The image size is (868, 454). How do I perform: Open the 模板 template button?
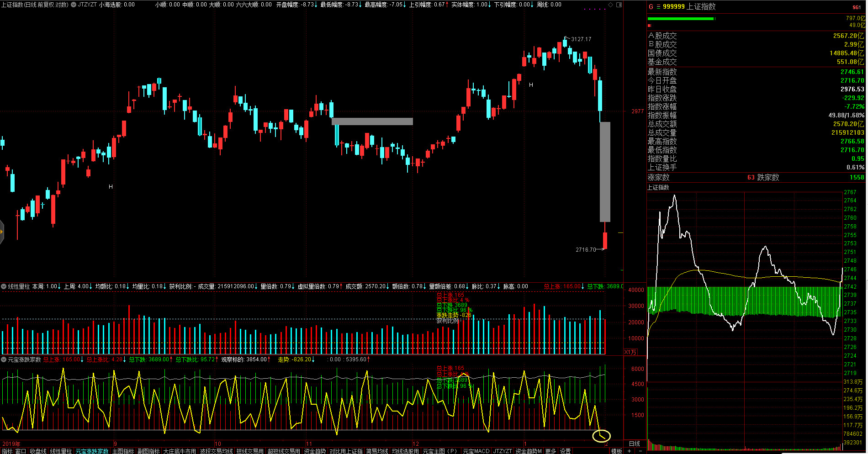(x=617, y=451)
